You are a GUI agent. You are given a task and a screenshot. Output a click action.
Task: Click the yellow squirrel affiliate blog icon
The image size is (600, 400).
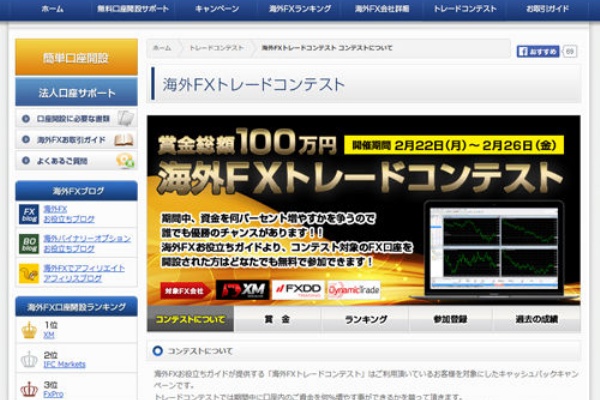(x=29, y=273)
